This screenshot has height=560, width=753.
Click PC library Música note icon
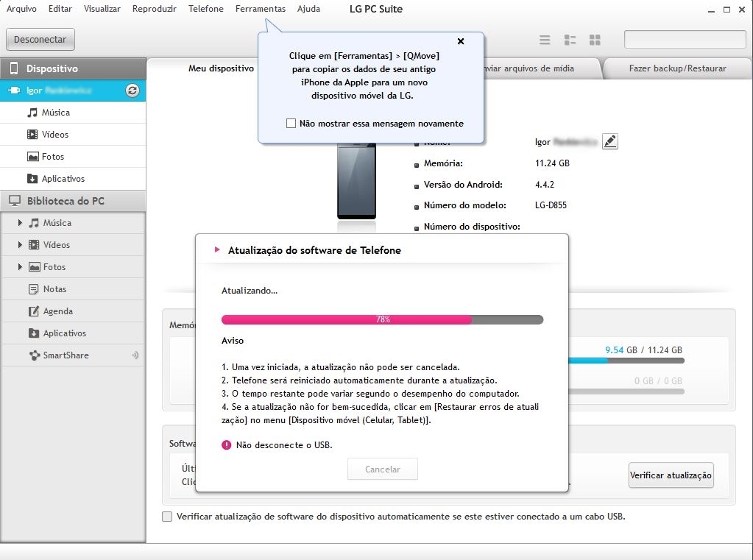(x=34, y=223)
